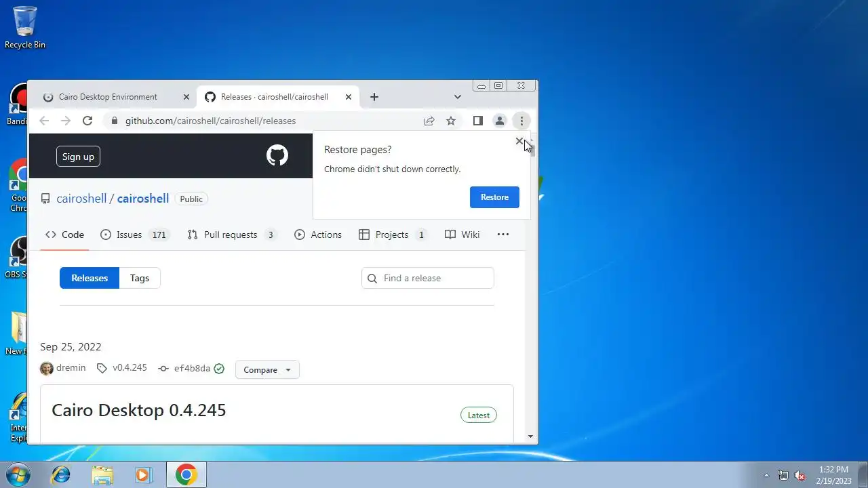Click the Sign up button
The width and height of the screenshot is (868, 488).
[78, 157]
